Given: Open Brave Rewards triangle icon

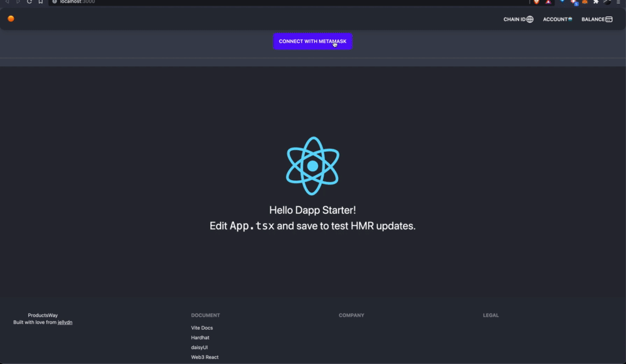Looking at the screenshot, I should tap(548, 2).
